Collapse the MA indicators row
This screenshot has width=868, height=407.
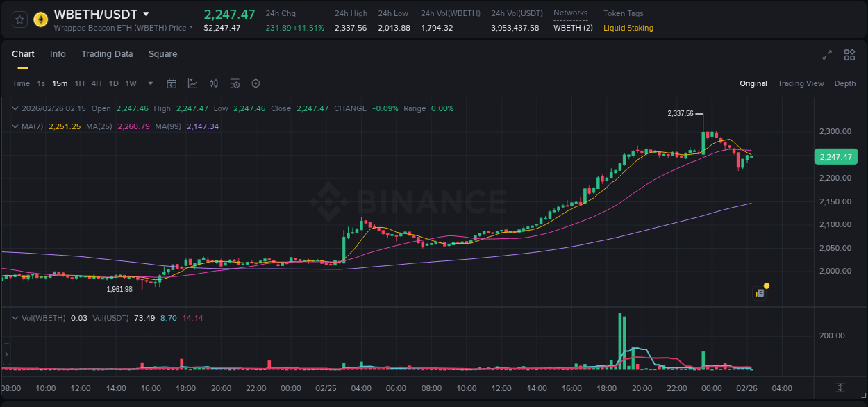pyautogui.click(x=15, y=126)
